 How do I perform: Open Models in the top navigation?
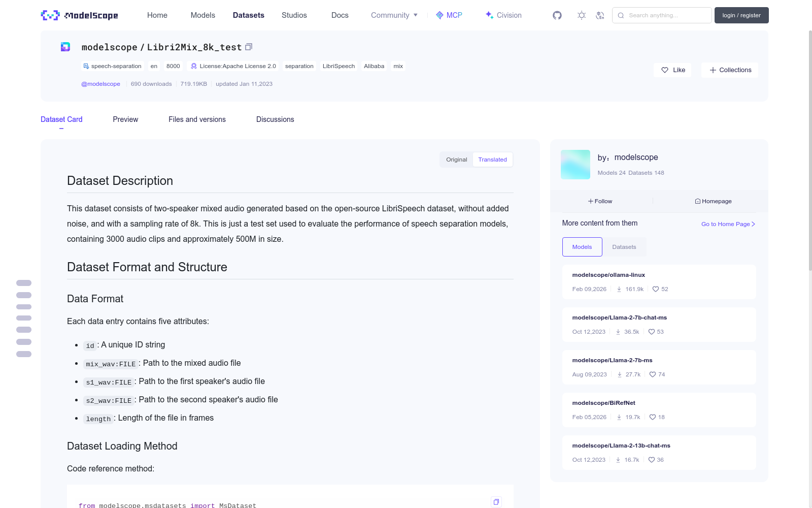point(203,15)
